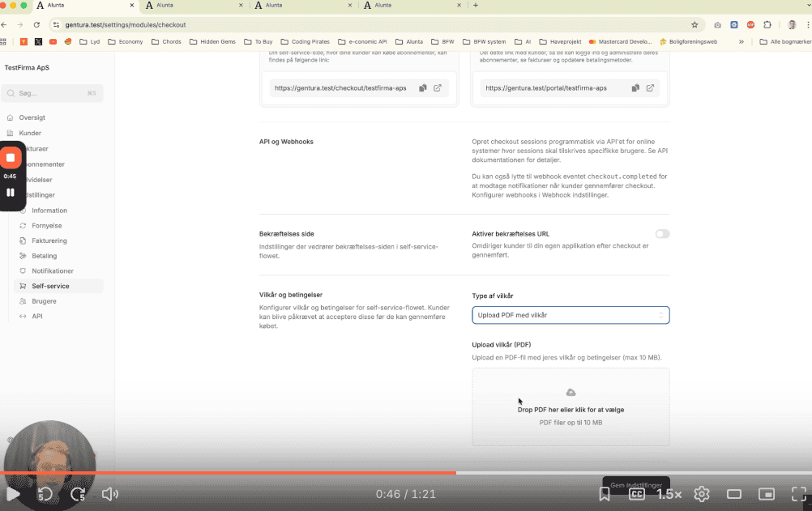Open the portal URL in a new tab
Screen dimensions: 812x511
(651, 87)
